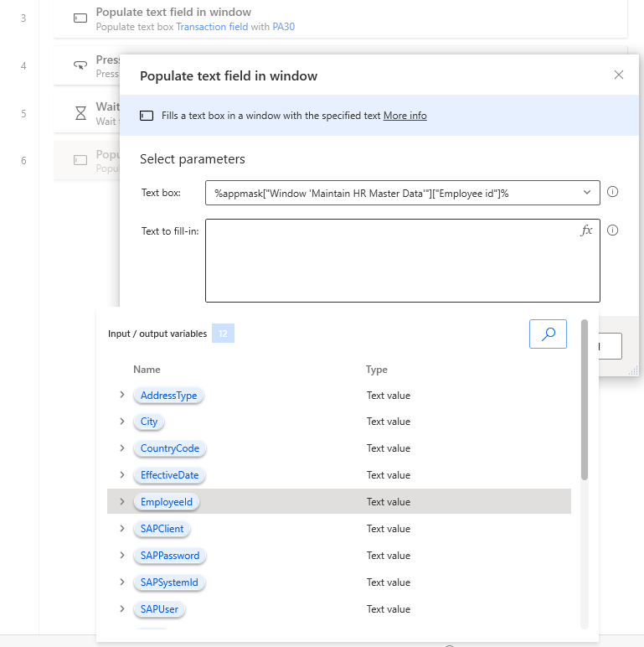This screenshot has height=647, width=644.
Task: Click the press button icon on step 4
Action: click(x=80, y=65)
